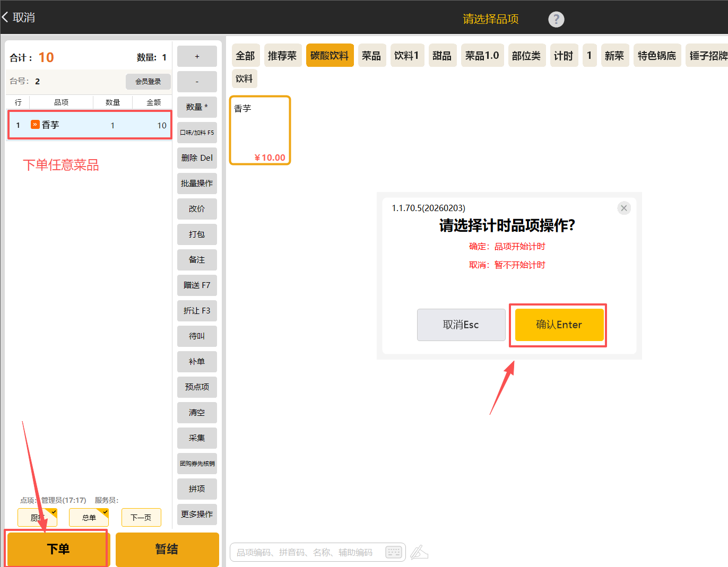The width and height of the screenshot is (728, 567).
Task: Open the 更多操作 menu
Action: click(x=197, y=514)
